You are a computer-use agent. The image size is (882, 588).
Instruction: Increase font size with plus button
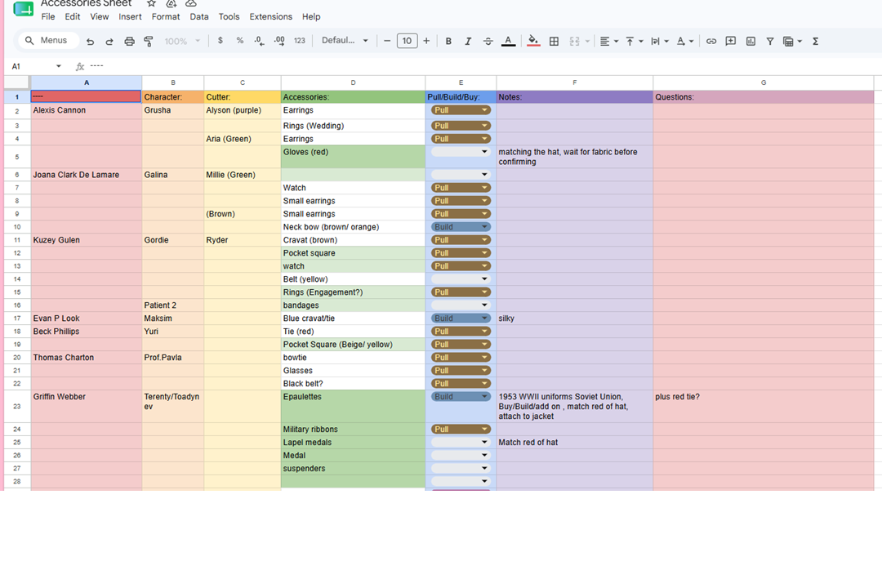tap(426, 41)
